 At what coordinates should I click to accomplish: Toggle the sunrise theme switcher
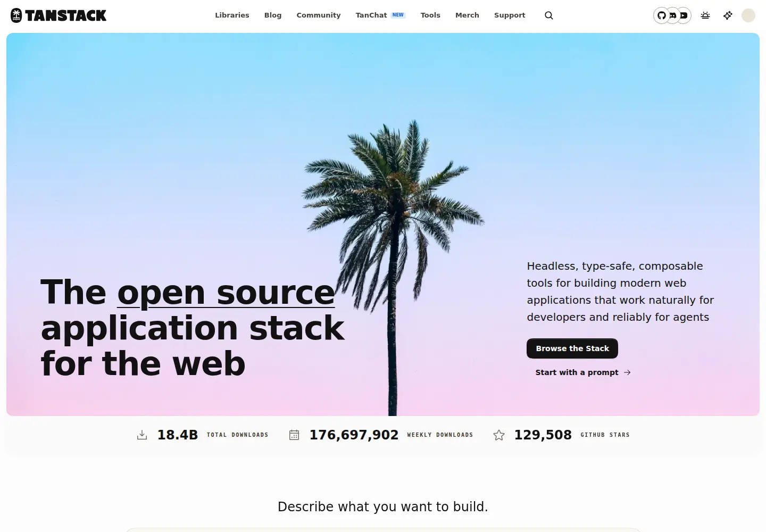pos(705,15)
